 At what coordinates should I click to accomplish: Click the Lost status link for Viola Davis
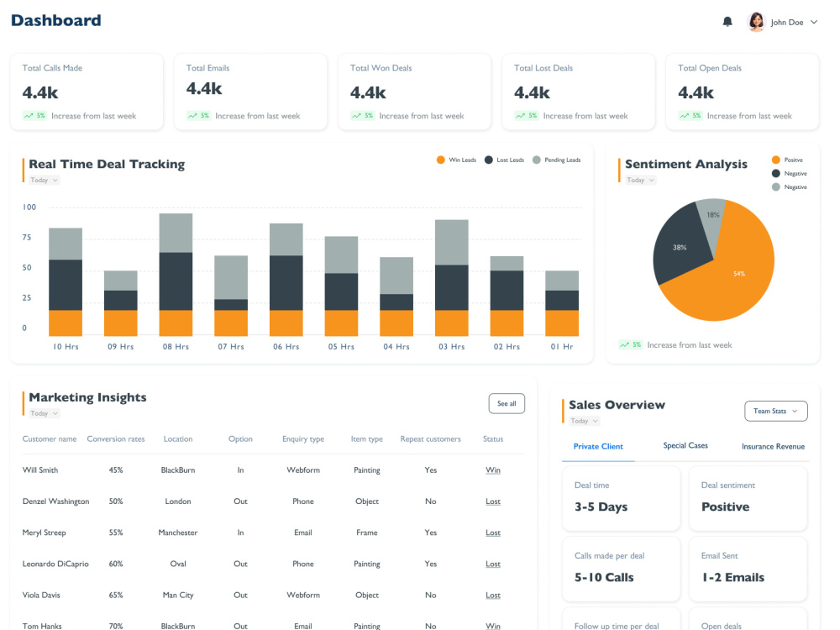(493, 596)
